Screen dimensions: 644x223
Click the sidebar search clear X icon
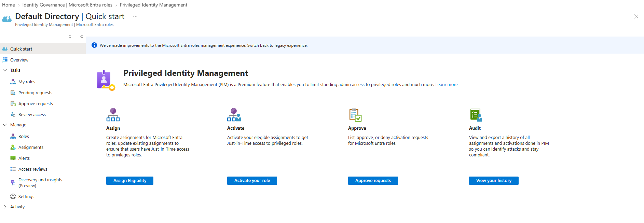(70, 37)
